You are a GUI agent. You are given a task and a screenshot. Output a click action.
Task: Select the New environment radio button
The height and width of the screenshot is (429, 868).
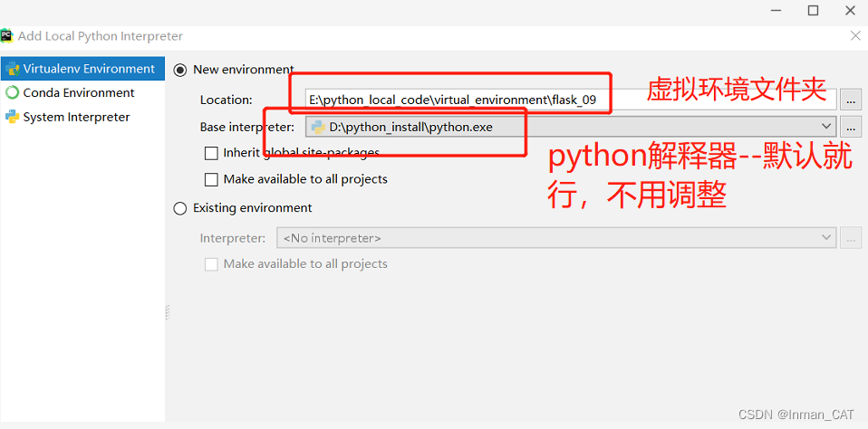pos(180,71)
